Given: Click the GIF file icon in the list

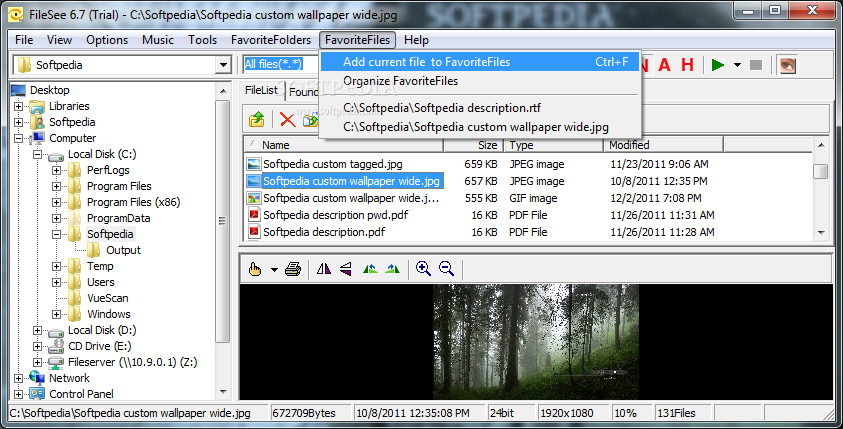Looking at the screenshot, I should [x=253, y=198].
